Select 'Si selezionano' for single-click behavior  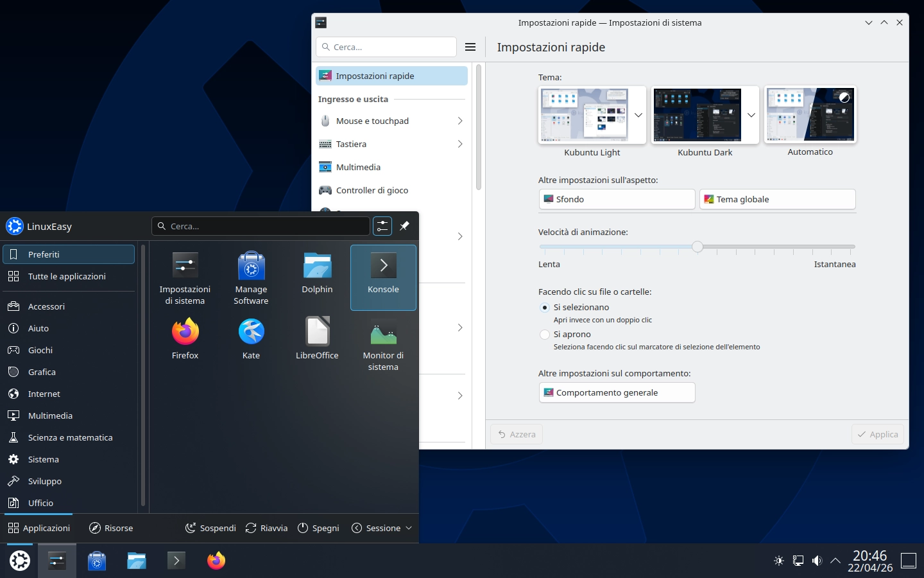click(x=545, y=308)
